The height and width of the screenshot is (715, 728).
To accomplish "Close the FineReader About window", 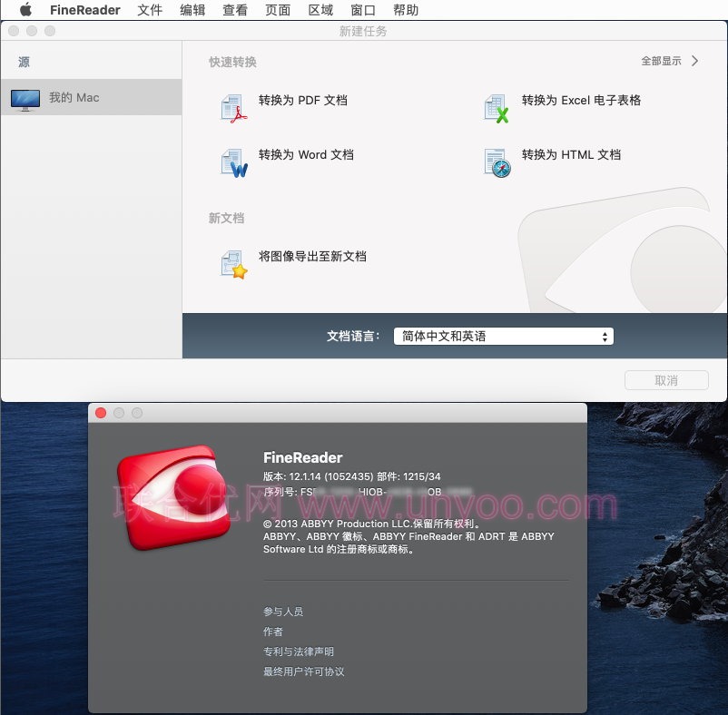I will [101, 413].
